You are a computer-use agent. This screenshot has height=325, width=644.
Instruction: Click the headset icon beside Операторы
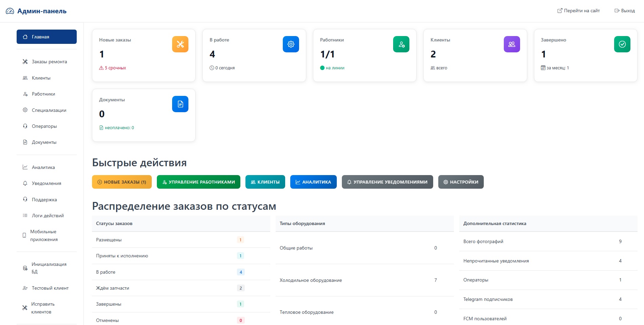25,126
